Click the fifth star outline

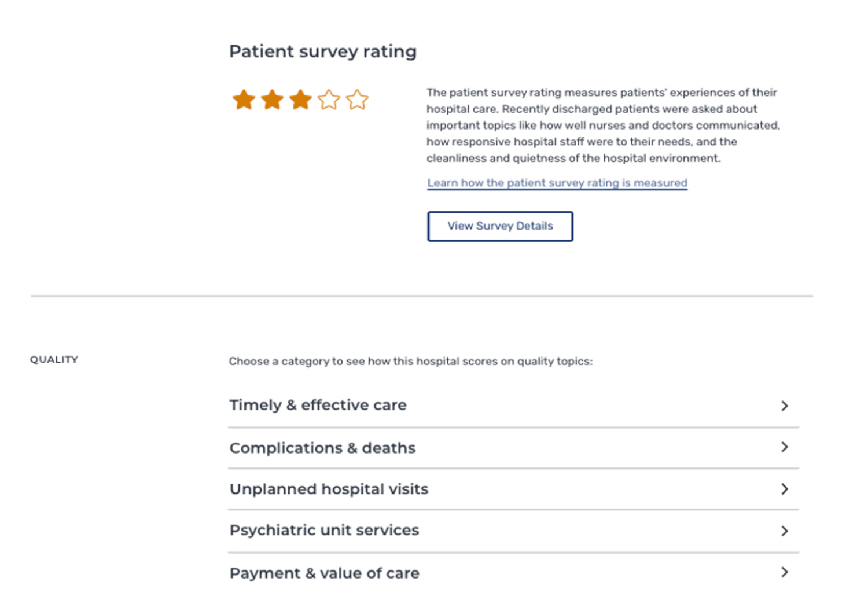tap(358, 99)
